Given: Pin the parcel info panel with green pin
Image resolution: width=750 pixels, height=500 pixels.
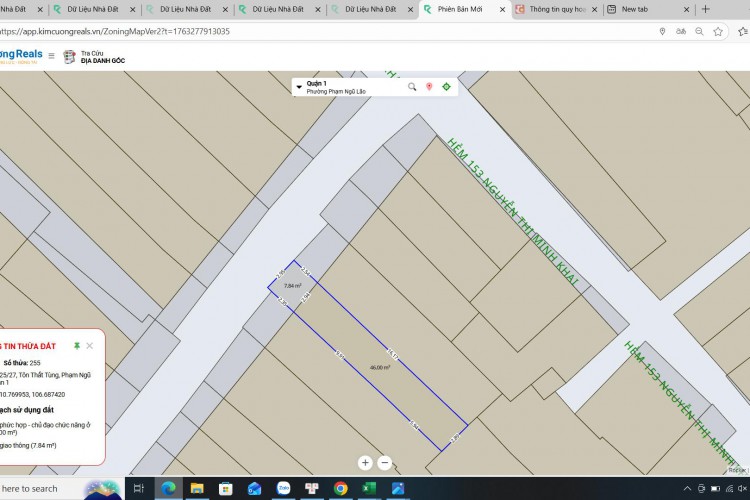Looking at the screenshot, I should [77, 345].
